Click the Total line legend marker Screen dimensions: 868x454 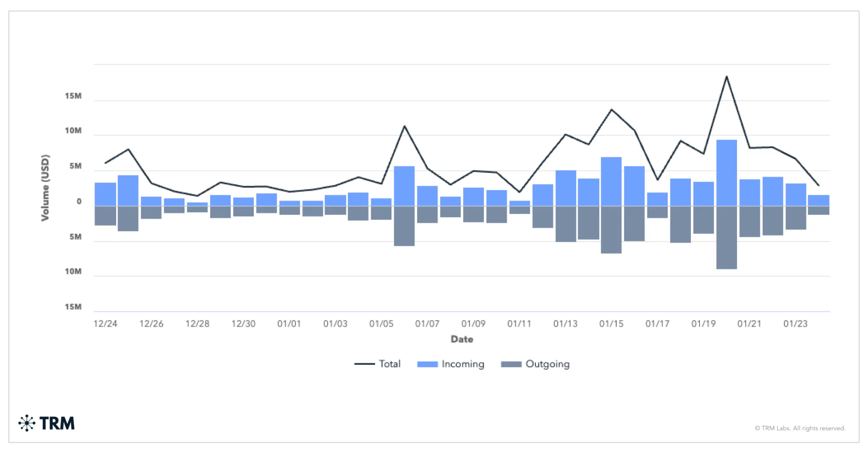pyautogui.click(x=365, y=364)
